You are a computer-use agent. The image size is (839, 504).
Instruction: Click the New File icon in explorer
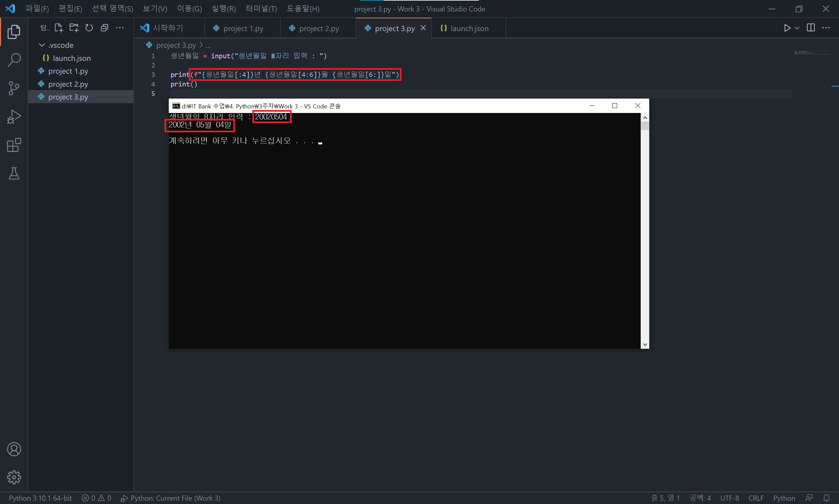[59, 28]
